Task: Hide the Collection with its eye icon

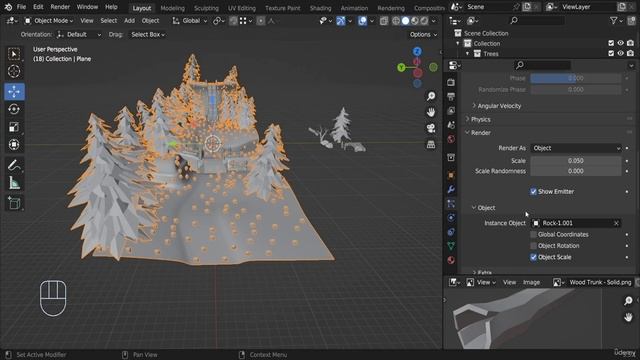Action: (620, 43)
